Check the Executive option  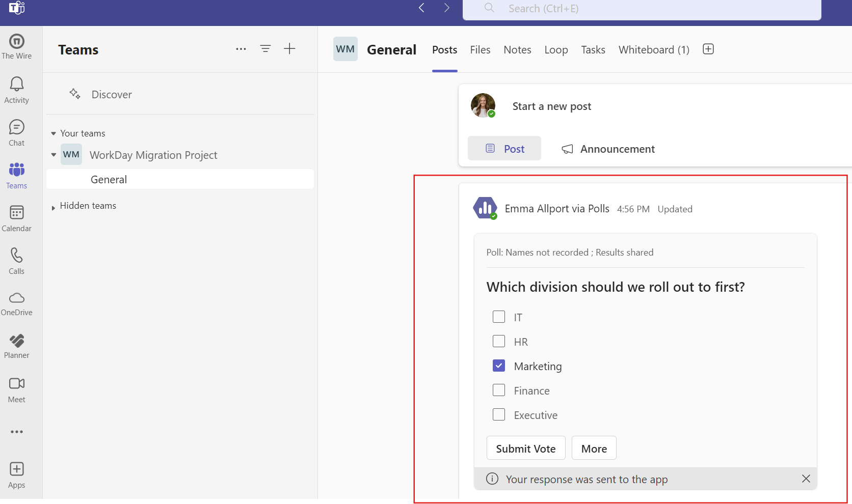click(499, 414)
